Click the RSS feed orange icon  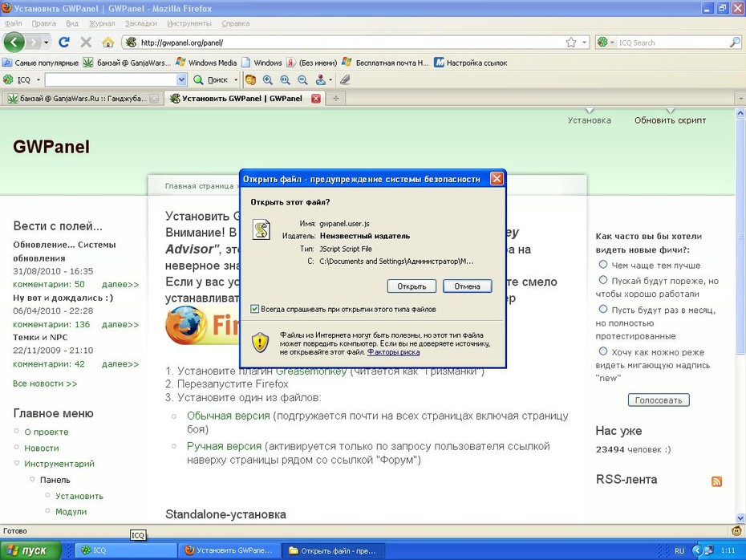point(716,481)
